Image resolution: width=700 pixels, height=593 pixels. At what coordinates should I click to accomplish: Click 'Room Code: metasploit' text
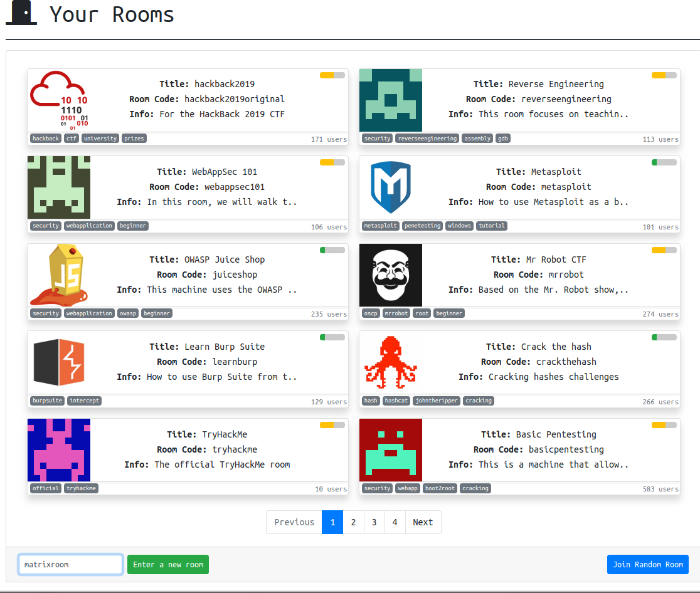539,187
